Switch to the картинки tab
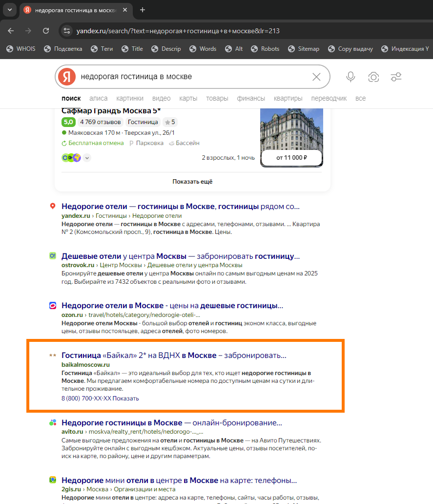Screen dimensions: 433x504 (x=130, y=98)
